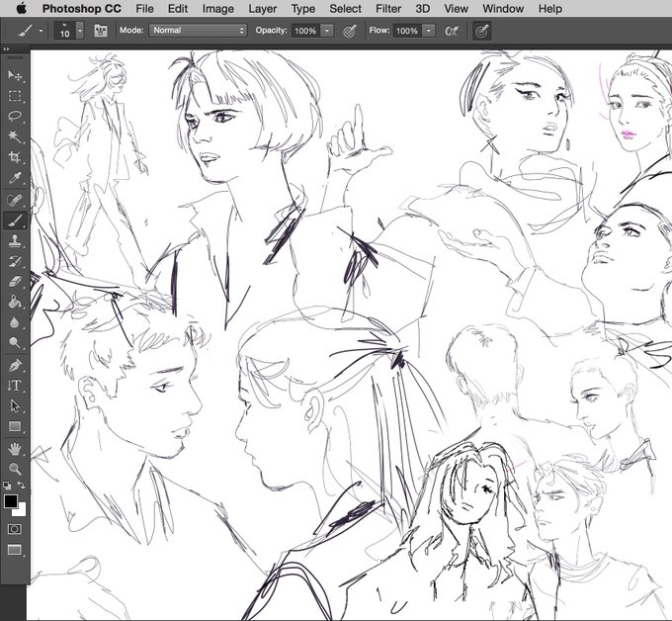Expand the collapsed toolbox panel arrows
Viewport: 672px width, 621px height.
click(6, 49)
